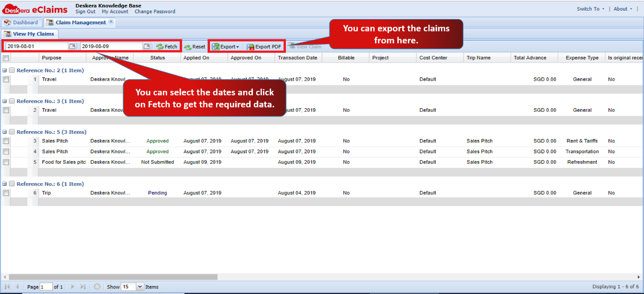Export claims as PDF
The image size is (644, 294).
(x=264, y=47)
